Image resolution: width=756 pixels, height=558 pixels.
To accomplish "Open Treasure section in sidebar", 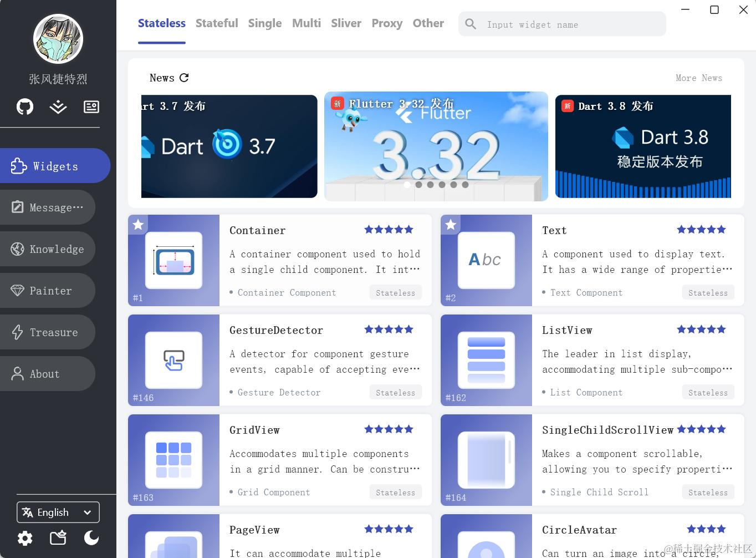I will tap(48, 332).
